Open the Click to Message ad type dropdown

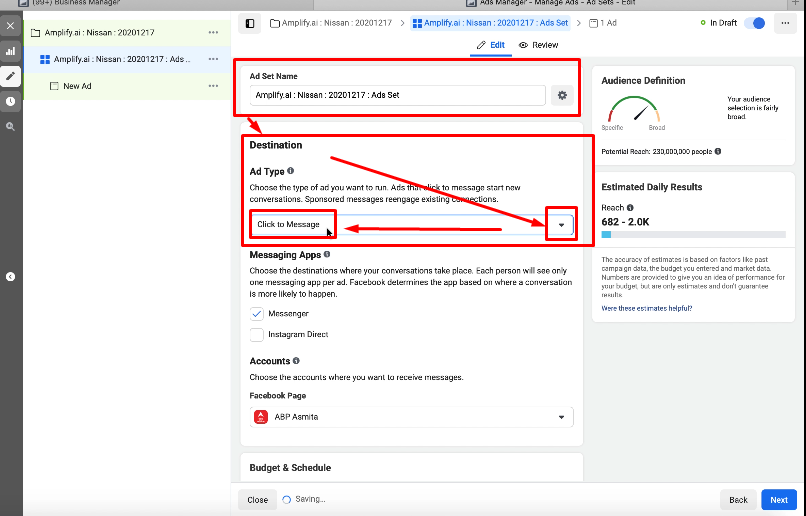coord(412,225)
